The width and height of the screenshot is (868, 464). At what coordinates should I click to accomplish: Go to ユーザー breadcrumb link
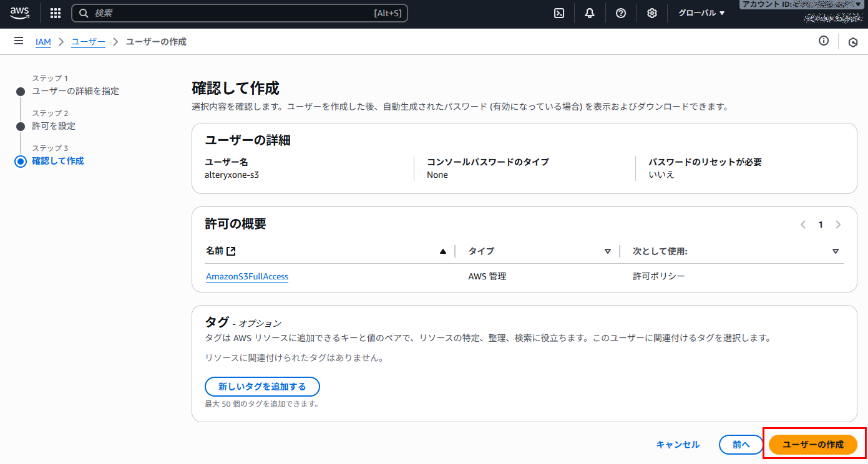[89, 42]
